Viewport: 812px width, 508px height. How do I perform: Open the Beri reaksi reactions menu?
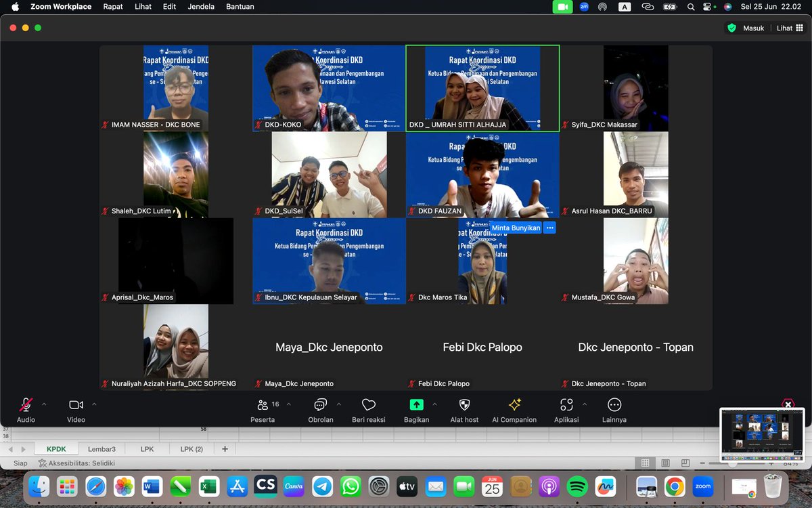[x=367, y=406]
